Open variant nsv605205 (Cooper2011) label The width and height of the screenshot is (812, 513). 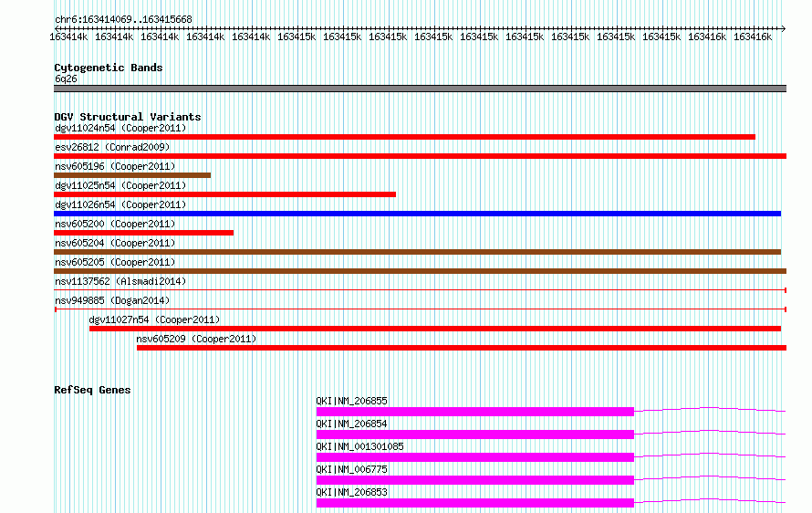click(x=115, y=262)
